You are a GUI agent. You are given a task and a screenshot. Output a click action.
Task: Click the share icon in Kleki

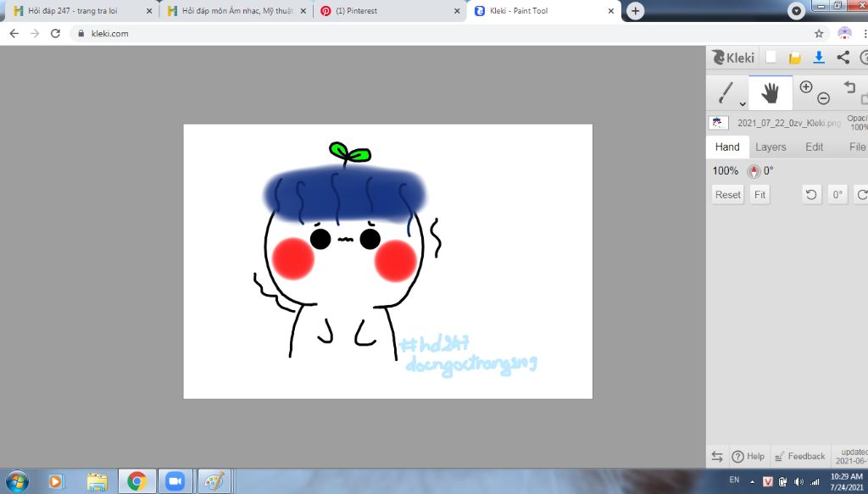click(843, 57)
